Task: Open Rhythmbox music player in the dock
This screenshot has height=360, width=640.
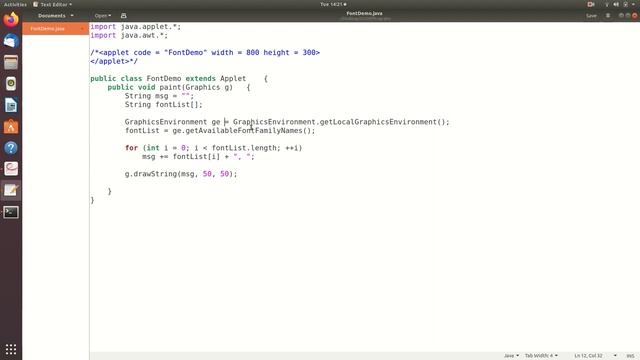Action: pyautogui.click(x=11, y=84)
